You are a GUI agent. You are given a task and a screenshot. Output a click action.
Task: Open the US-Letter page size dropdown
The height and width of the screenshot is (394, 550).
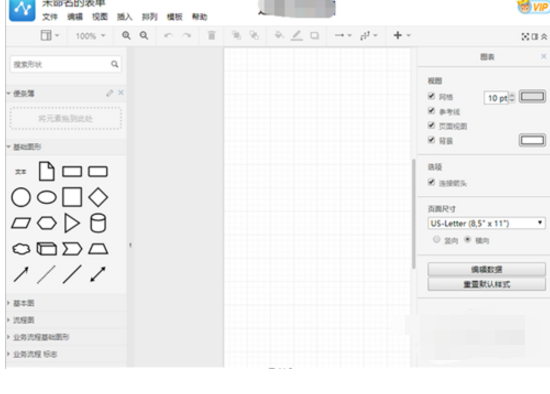[x=486, y=223]
